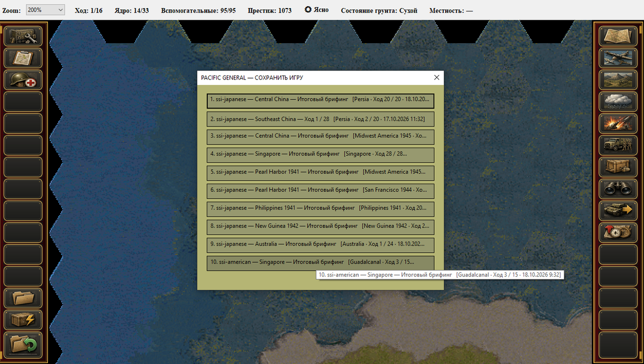Click the rain cloud weather icon
Image resolution: width=644 pixels, height=364 pixels.
tap(617, 102)
